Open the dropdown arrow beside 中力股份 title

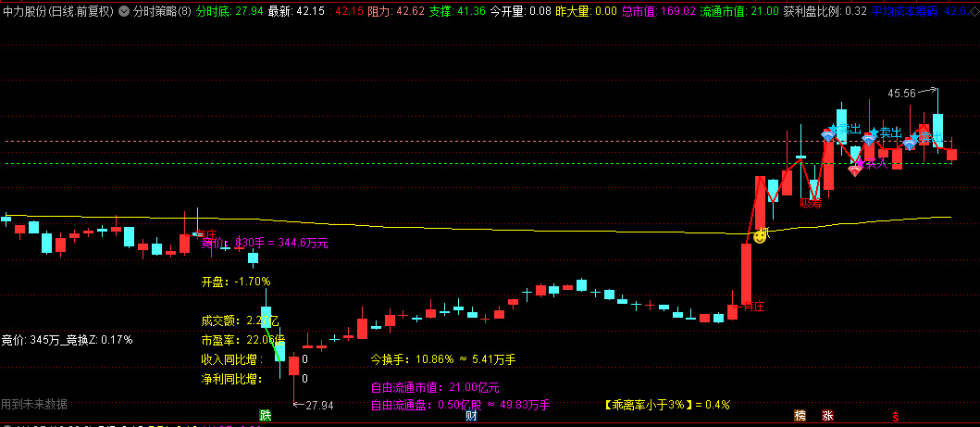[x=123, y=11]
